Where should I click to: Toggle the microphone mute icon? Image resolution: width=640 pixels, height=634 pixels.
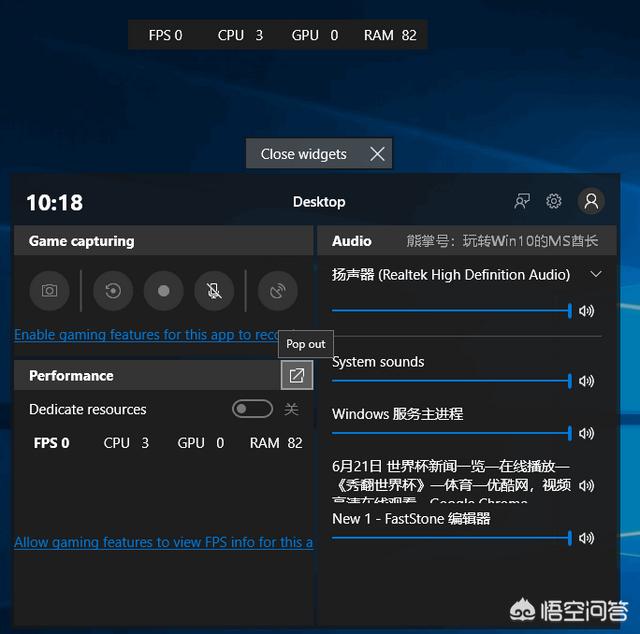[214, 291]
